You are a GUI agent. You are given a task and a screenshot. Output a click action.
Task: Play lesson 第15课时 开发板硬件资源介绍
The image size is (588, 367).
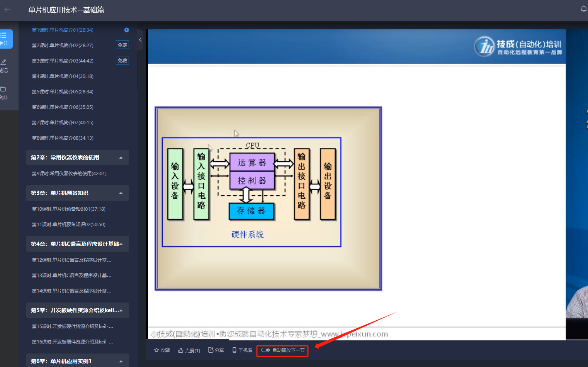click(73, 326)
